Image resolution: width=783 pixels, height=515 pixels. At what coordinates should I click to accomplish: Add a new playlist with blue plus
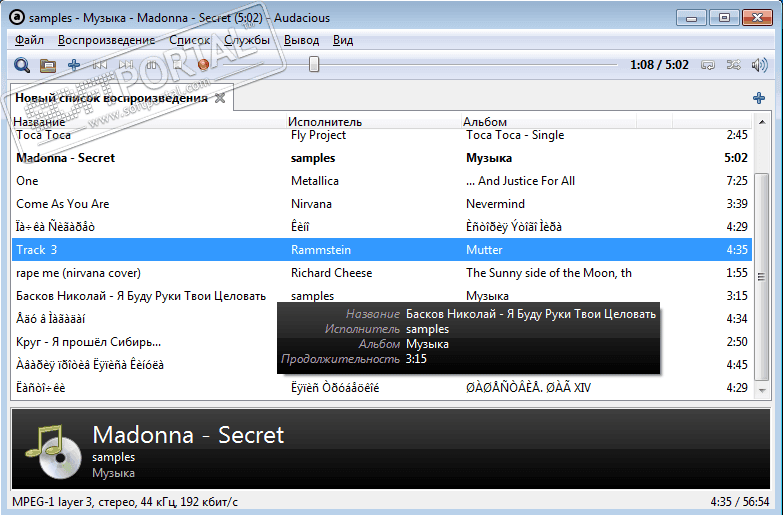pos(759,98)
